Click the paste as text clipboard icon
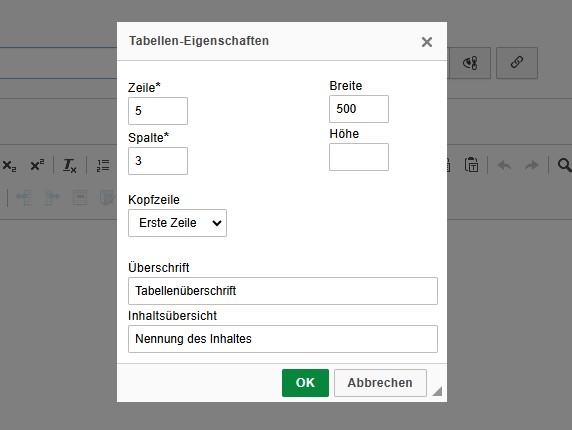This screenshot has height=430, width=572. click(x=471, y=165)
